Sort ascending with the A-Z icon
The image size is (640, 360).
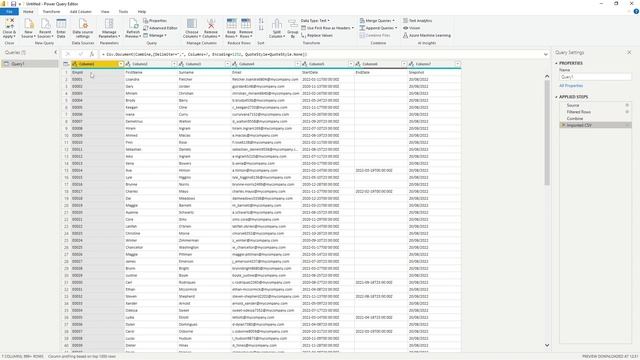point(261,20)
